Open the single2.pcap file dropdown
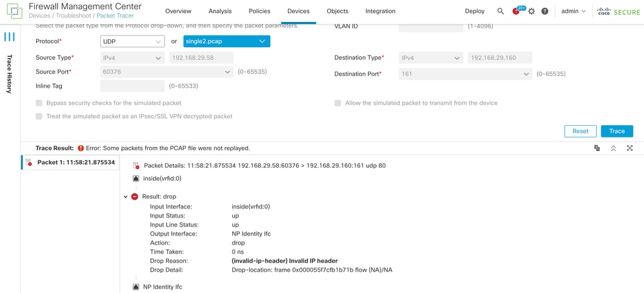Screen dimensions: 644x293 (226, 41)
